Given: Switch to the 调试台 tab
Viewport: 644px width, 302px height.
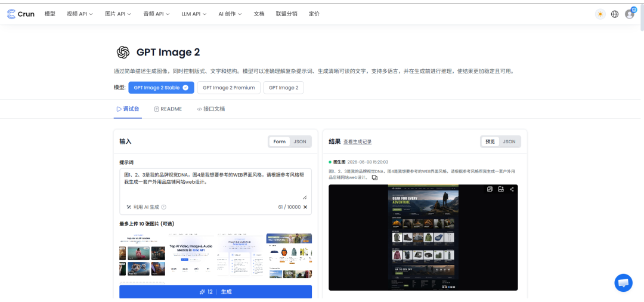Looking at the screenshot, I should coord(128,109).
